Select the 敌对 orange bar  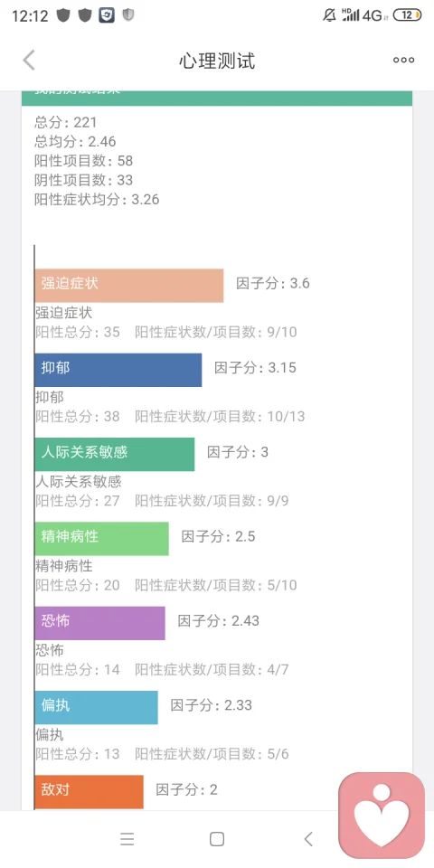pyautogui.click(x=90, y=792)
